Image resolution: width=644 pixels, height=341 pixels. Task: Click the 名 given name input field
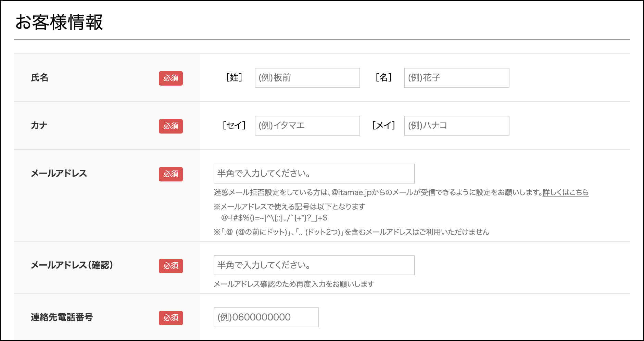click(456, 78)
